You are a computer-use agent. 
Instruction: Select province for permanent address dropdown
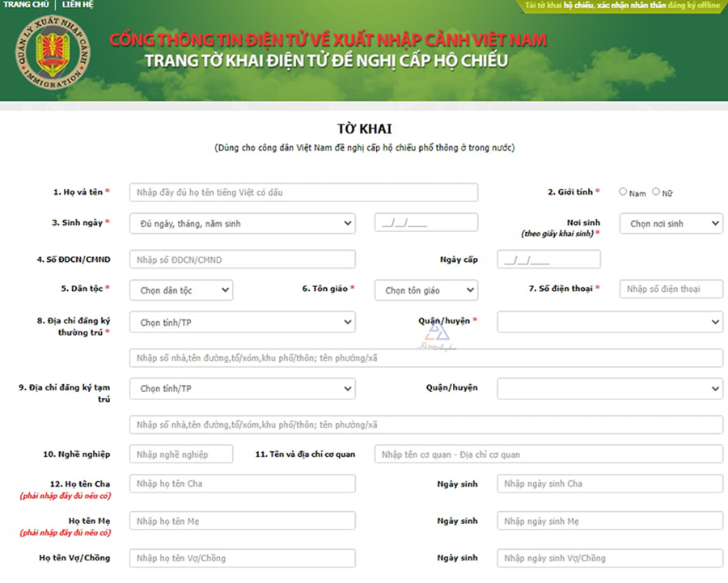(242, 322)
